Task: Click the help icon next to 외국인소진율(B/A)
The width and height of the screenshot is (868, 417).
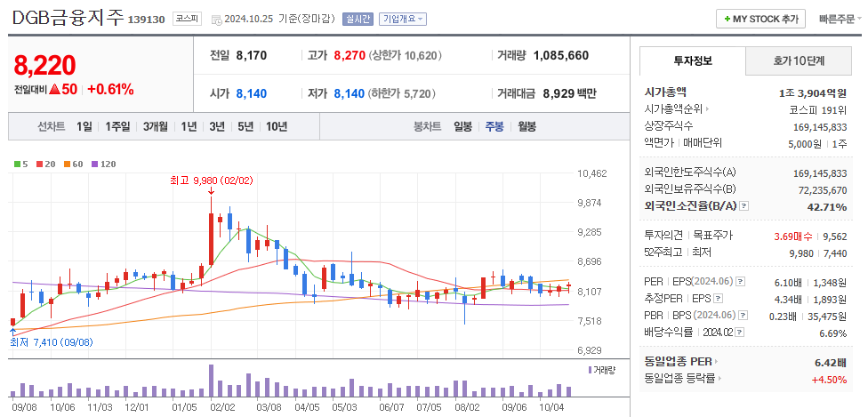Action: (x=744, y=206)
